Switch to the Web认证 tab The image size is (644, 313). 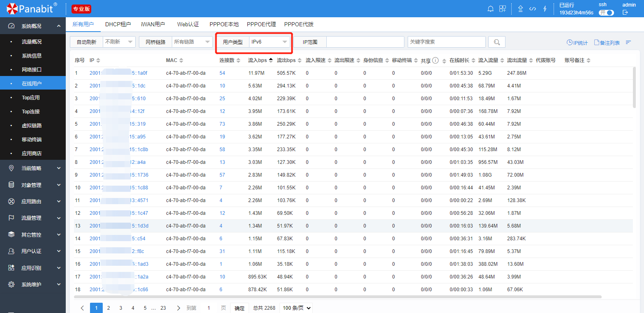[x=188, y=24]
